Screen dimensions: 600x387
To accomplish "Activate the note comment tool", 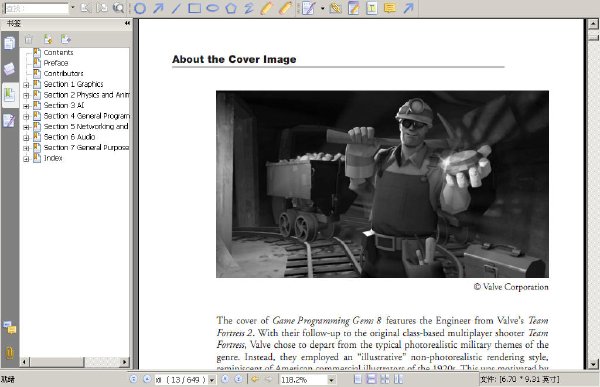I will 390,8.
